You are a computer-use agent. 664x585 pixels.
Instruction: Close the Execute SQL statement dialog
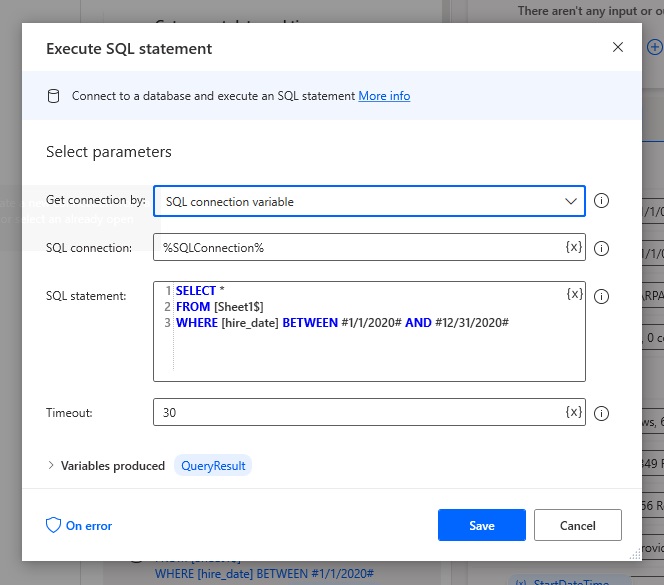click(618, 47)
